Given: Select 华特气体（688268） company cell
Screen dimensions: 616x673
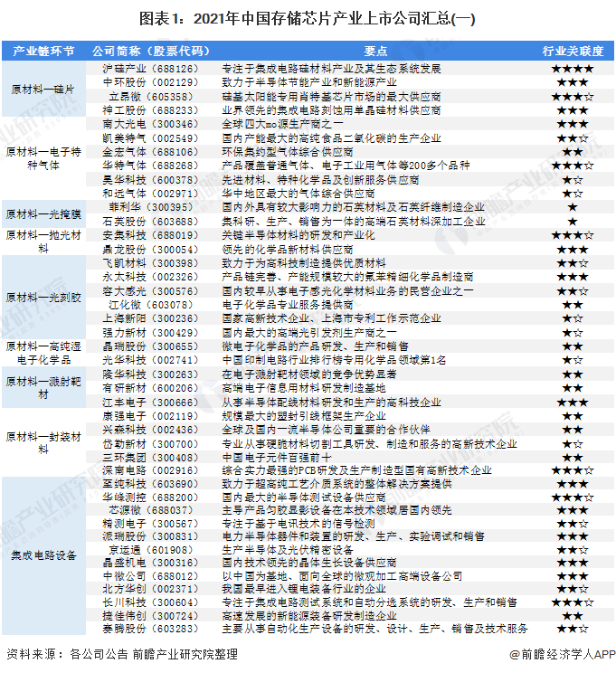Looking at the screenshot, I should tap(151, 166).
